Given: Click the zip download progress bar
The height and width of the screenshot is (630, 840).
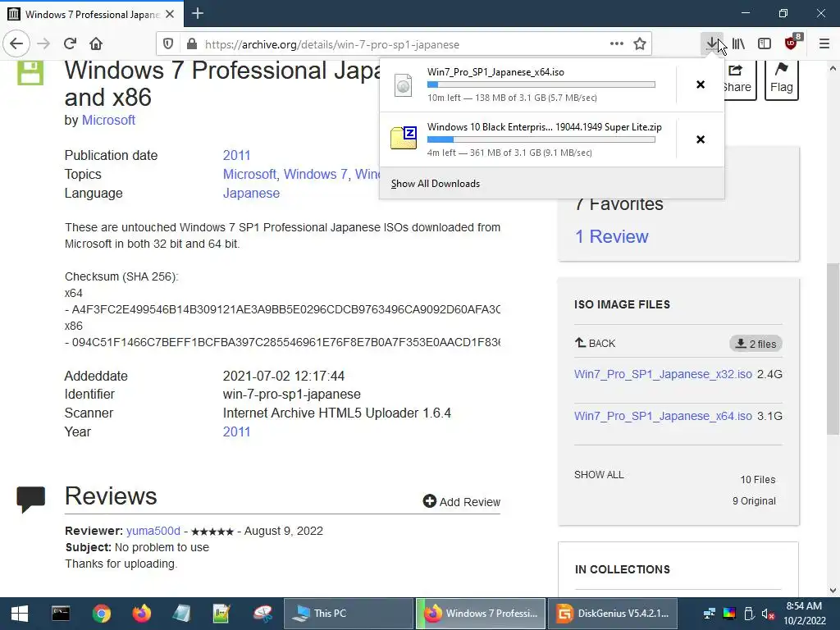Looking at the screenshot, I should [x=541, y=139].
